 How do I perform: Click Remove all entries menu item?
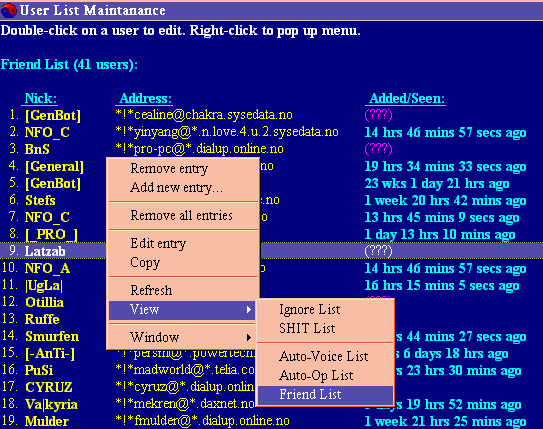(x=181, y=216)
